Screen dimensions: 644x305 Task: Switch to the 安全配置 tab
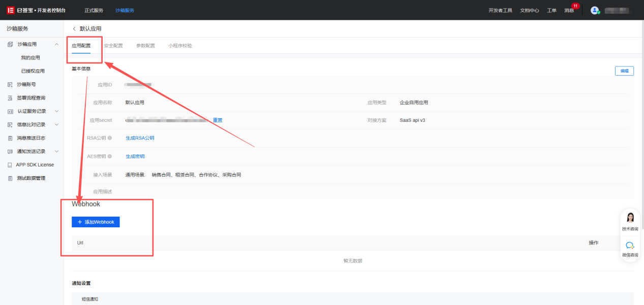pyautogui.click(x=113, y=46)
